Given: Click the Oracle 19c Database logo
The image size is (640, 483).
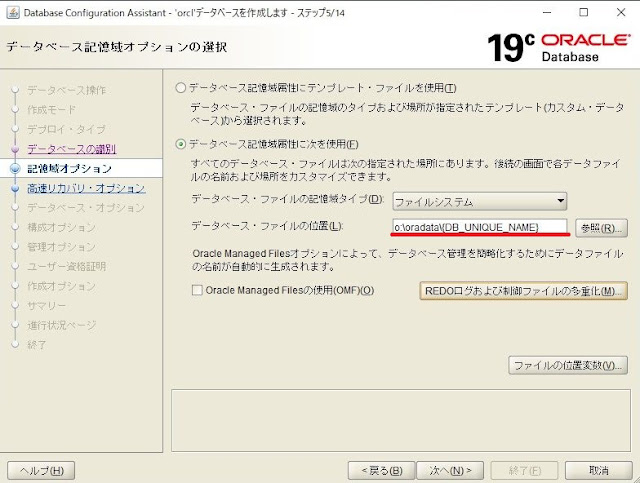Looking at the screenshot, I should (x=558, y=47).
